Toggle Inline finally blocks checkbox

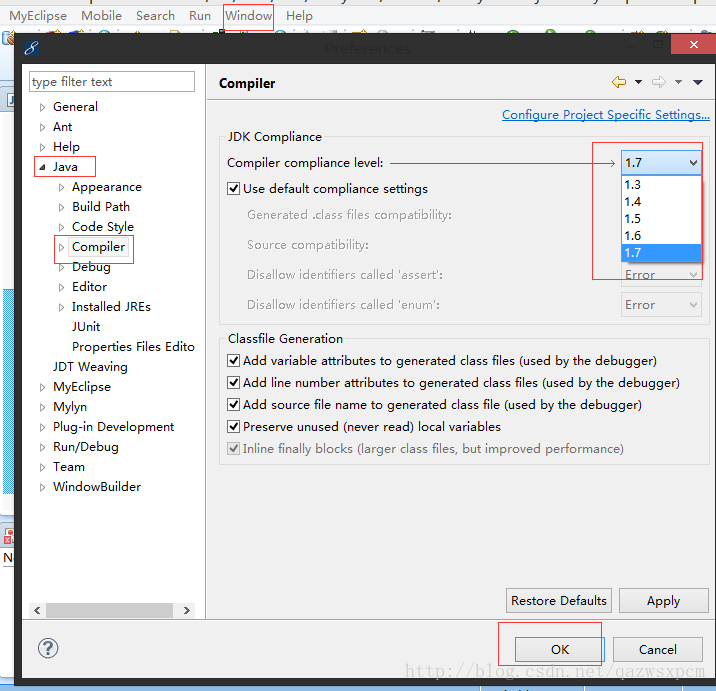(x=233, y=449)
